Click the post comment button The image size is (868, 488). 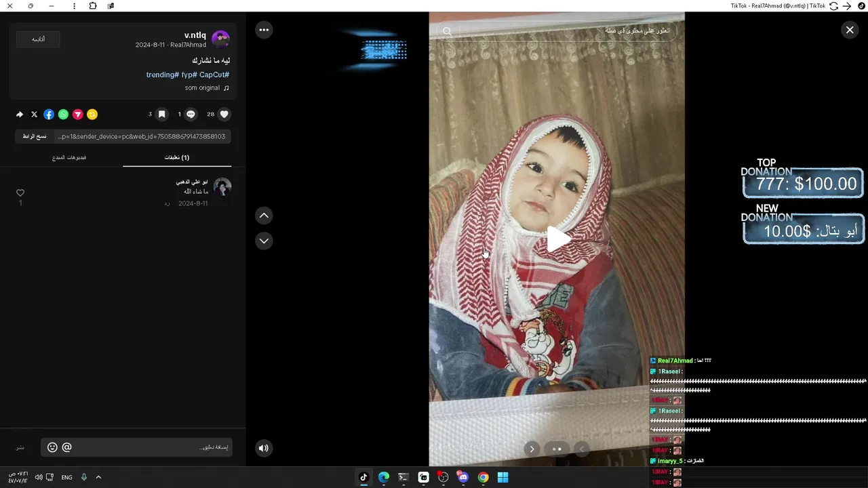20,447
